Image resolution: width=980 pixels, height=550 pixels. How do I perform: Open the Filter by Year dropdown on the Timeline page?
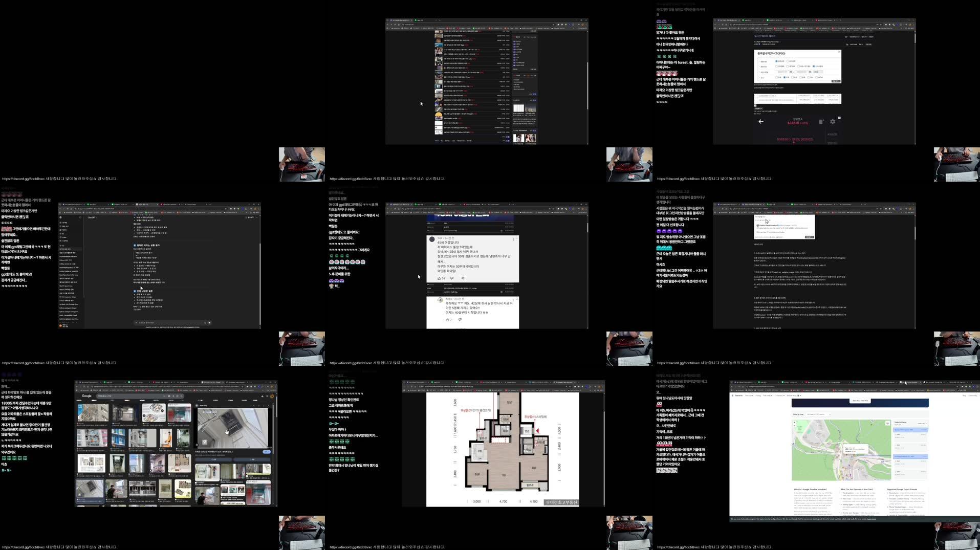pyautogui.click(x=818, y=414)
